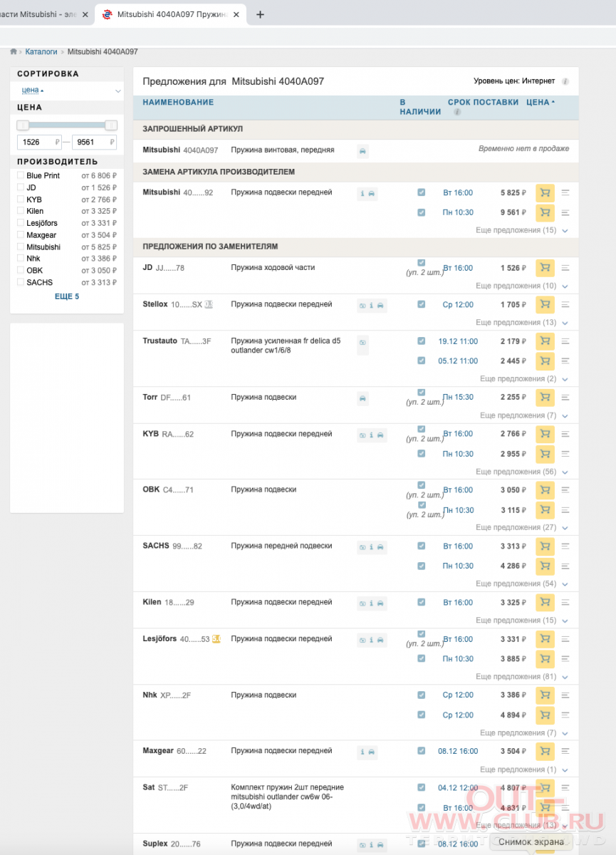Expand 'Еще предложения (15)' under Kilen
This screenshot has height=855, width=616.
click(521, 621)
